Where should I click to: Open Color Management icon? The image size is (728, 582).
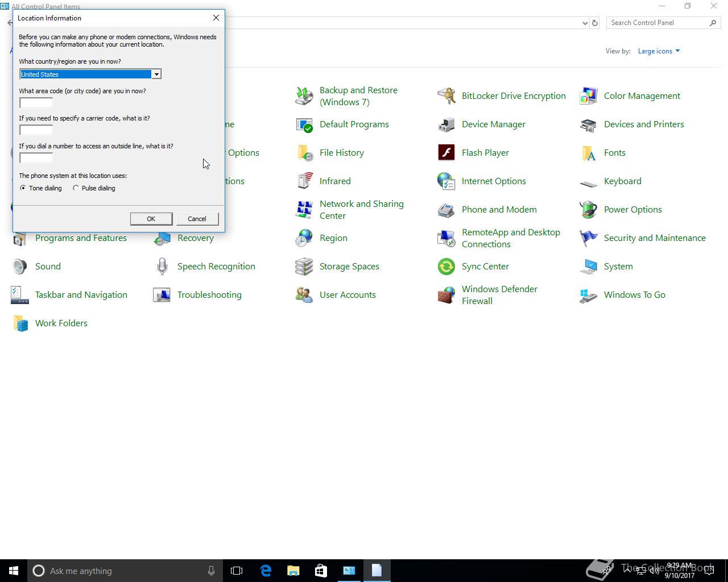[x=589, y=96]
